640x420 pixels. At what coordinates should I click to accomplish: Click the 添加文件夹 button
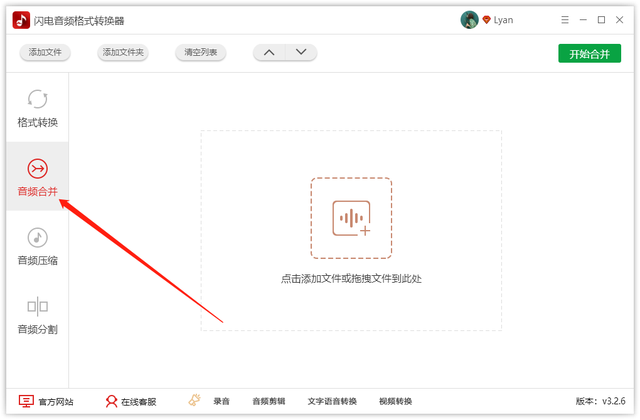(123, 52)
